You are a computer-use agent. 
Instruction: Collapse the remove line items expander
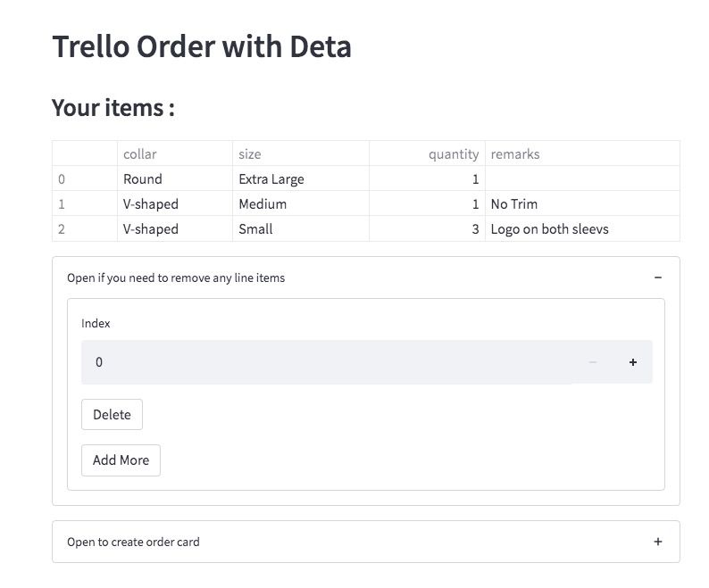176,277
